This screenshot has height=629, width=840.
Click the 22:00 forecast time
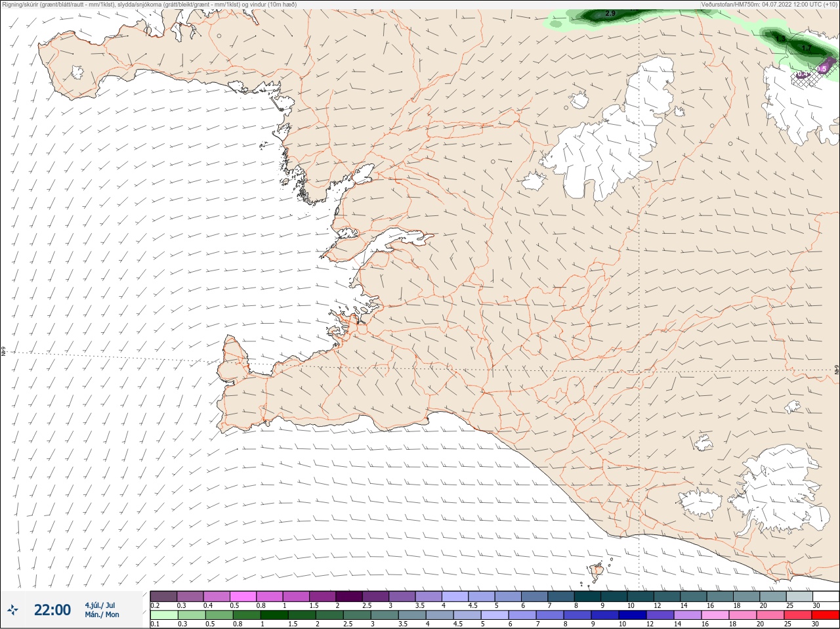click(52, 610)
